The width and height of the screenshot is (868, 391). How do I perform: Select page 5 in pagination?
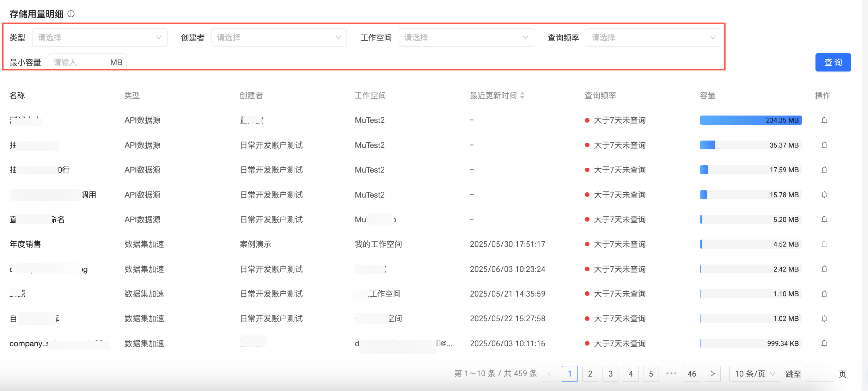pos(651,374)
